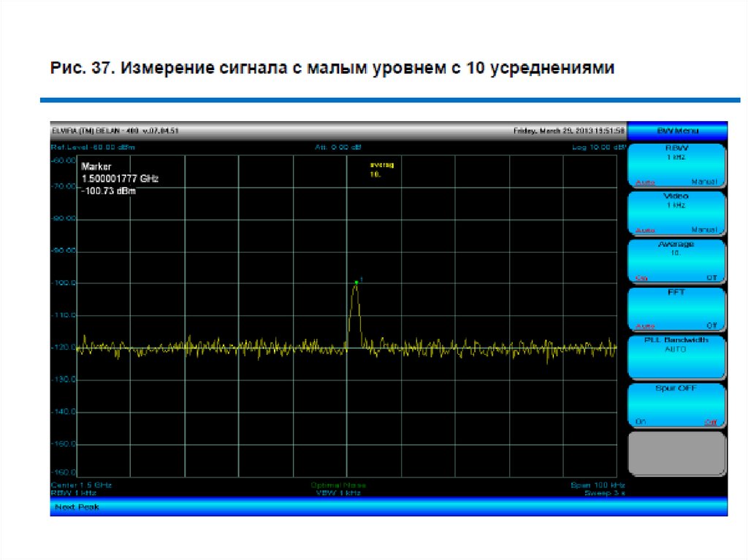Screen dimensions: 748x560
Task: Click the BW Menu header
Action: pyautogui.click(x=677, y=131)
